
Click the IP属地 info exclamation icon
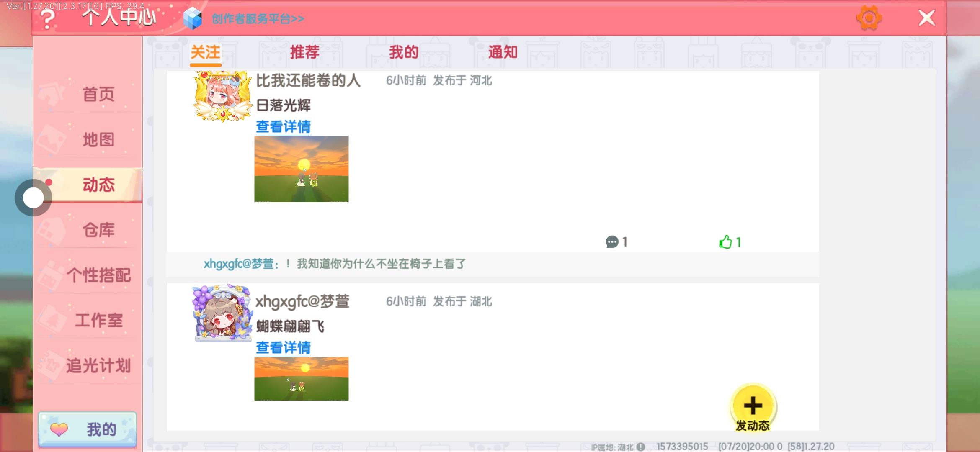click(641, 447)
